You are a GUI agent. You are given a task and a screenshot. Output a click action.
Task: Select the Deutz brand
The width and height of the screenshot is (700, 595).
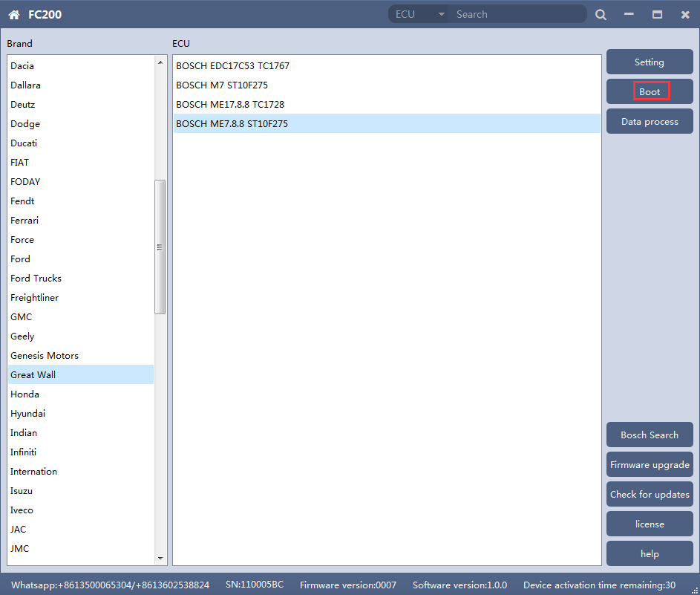coord(81,104)
